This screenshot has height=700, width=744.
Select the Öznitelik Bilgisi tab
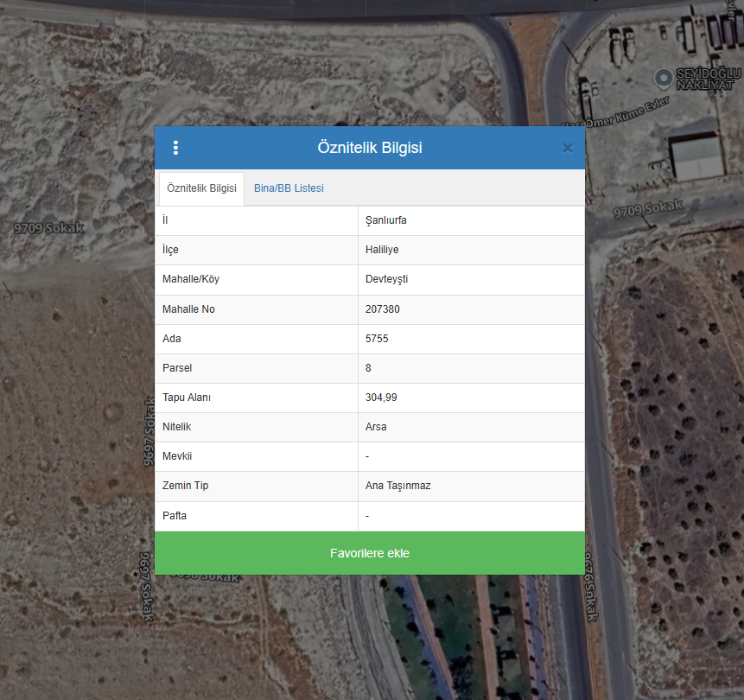[x=201, y=188]
